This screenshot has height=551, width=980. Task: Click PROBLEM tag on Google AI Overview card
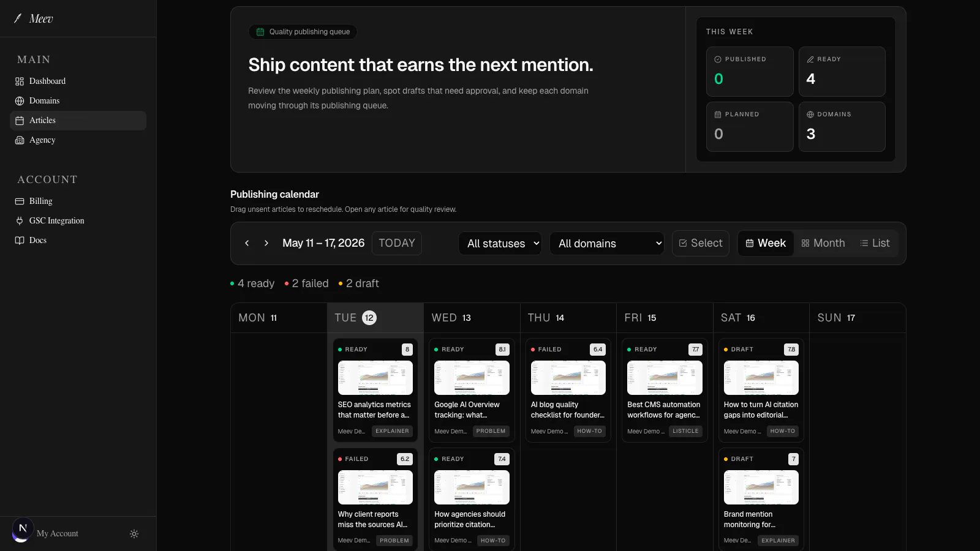(x=491, y=431)
